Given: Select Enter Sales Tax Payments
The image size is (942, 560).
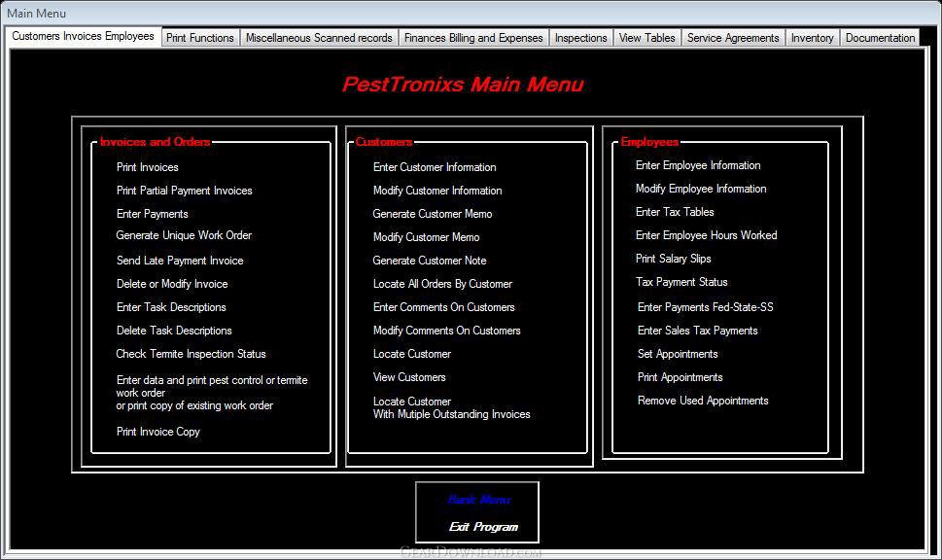Looking at the screenshot, I should tap(697, 332).
